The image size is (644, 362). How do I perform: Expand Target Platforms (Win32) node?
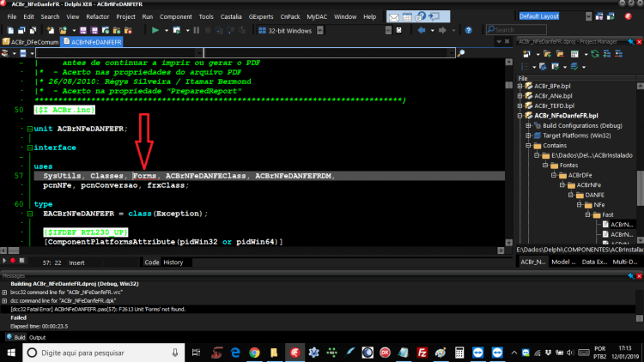(529, 136)
